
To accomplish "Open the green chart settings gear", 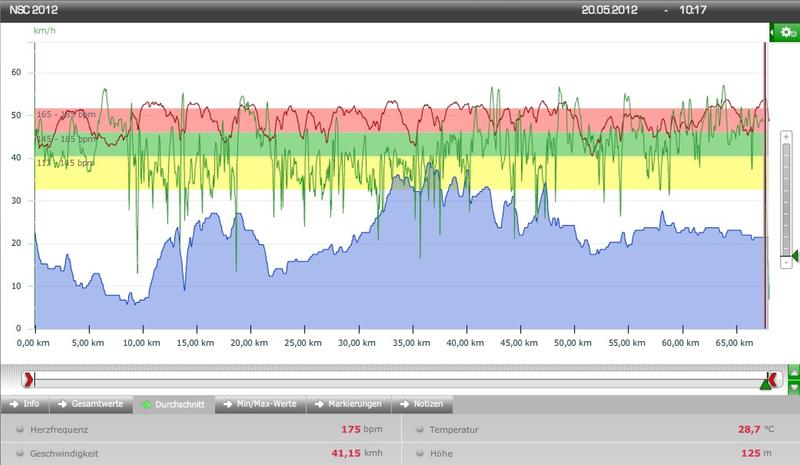I will tap(786, 33).
